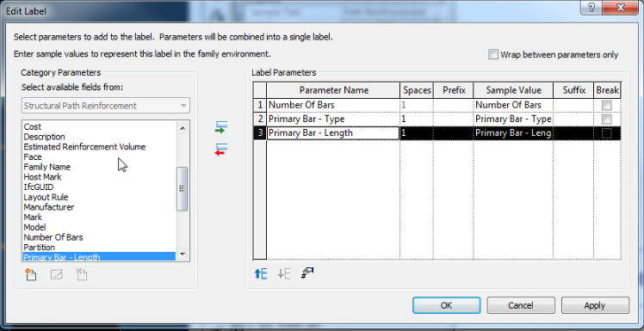Viewport: 644px width, 331px height.
Task: Click the help question mark in the title bar
Action: pos(591,8)
